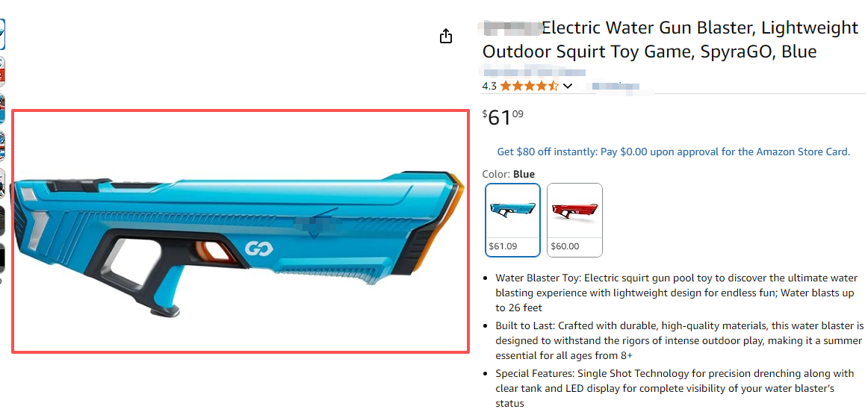This screenshot has width=868, height=412.
Task: Select the Blue color option swatch
Action: pyautogui.click(x=512, y=219)
